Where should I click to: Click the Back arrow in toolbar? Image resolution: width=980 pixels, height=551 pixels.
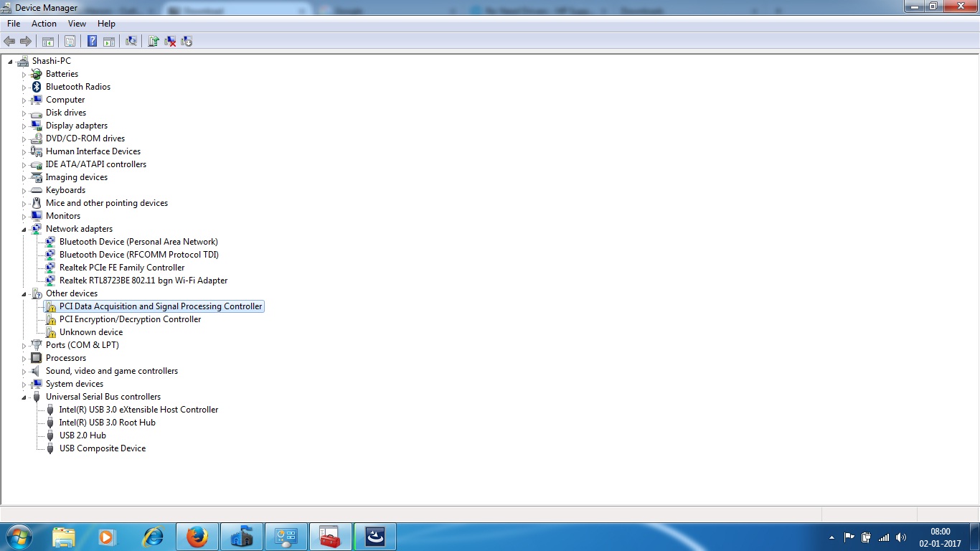[x=9, y=42]
